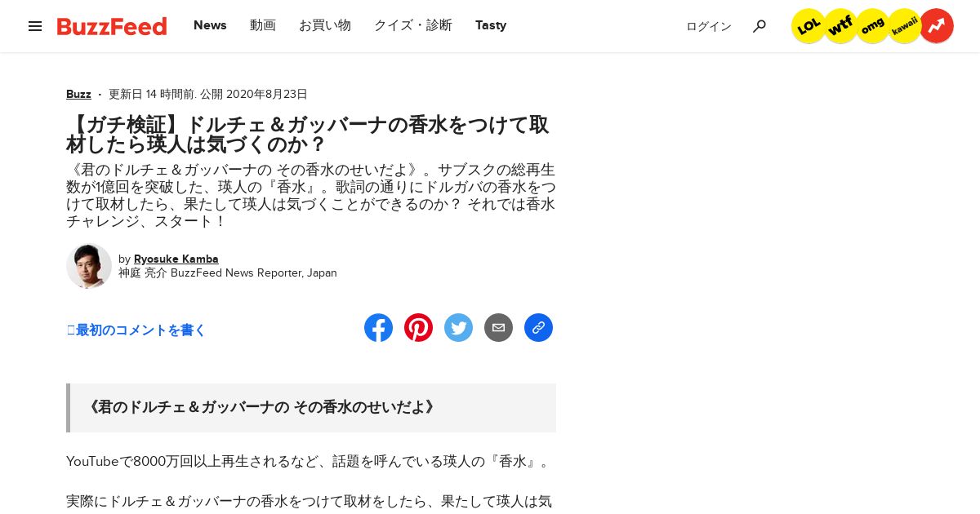
Task: Open the omg badge feed
Action: click(x=872, y=26)
